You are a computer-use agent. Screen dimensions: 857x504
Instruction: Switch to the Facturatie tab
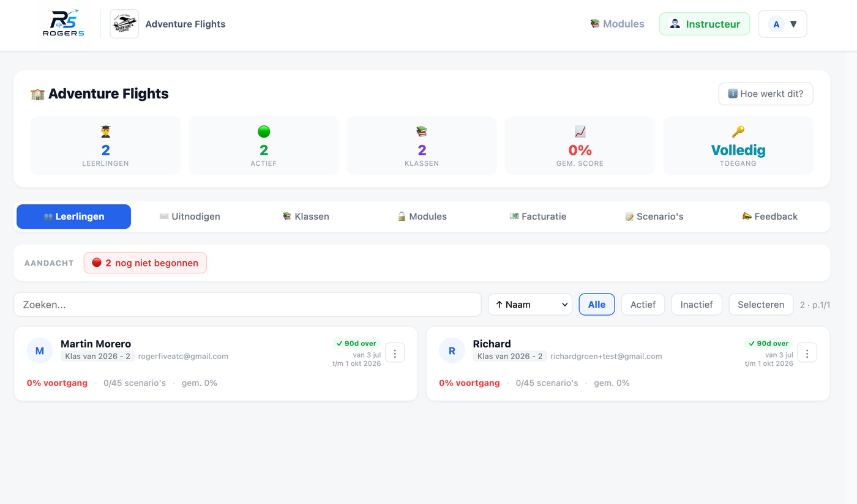click(x=538, y=217)
